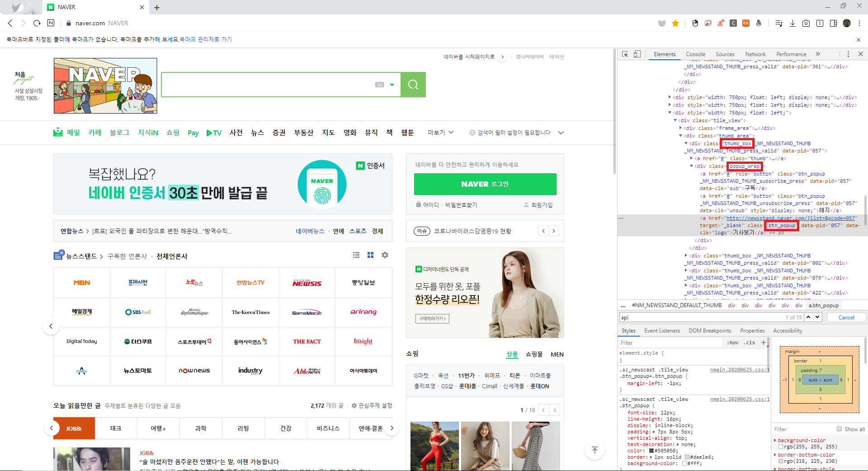Click the gray C extension icon
Image resolution: width=868 pixels, height=471 pixels.
733,23
